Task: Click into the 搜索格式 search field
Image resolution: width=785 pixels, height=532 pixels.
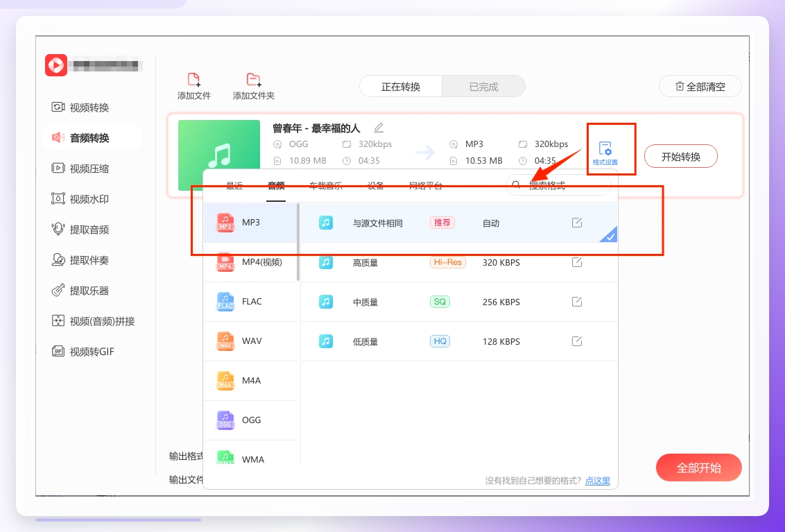Action: click(x=558, y=185)
